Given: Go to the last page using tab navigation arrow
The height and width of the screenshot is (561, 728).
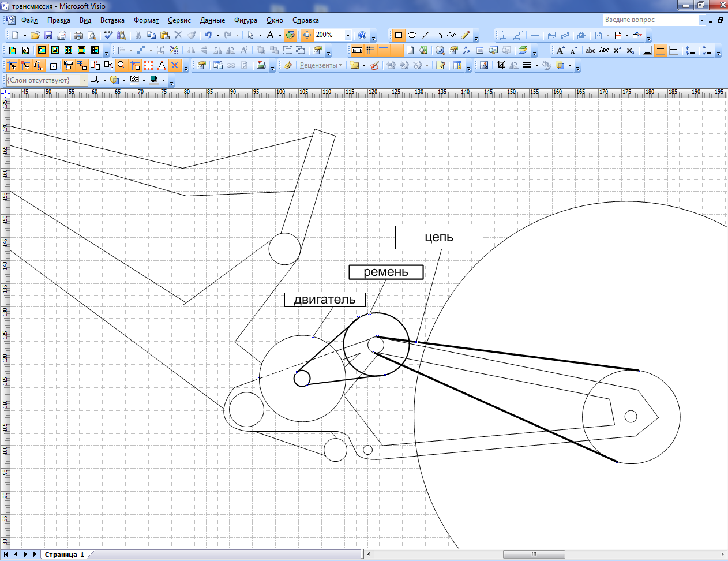Looking at the screenshot, I should tap(35, 555).
